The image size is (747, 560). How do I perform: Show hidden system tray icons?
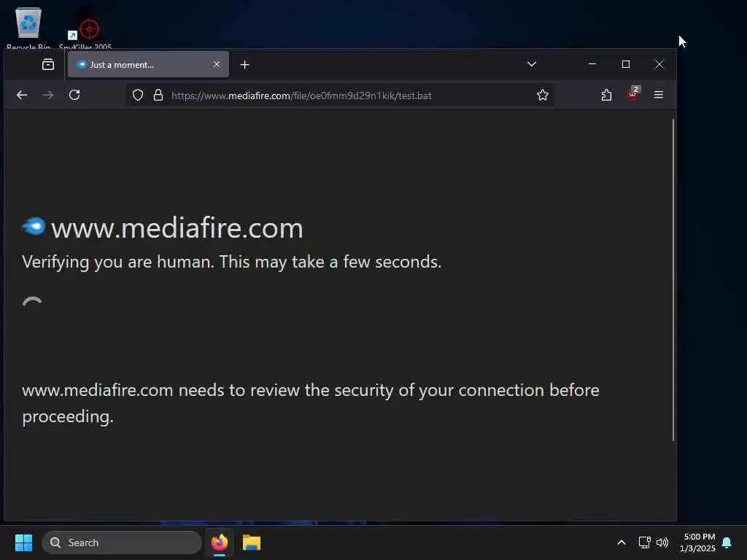tap(622, 542)
